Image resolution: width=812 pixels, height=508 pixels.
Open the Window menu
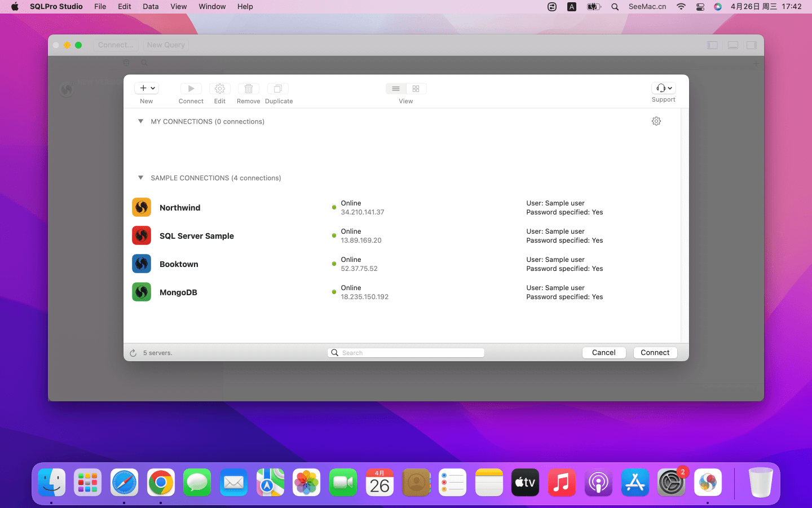coord(212,7)
